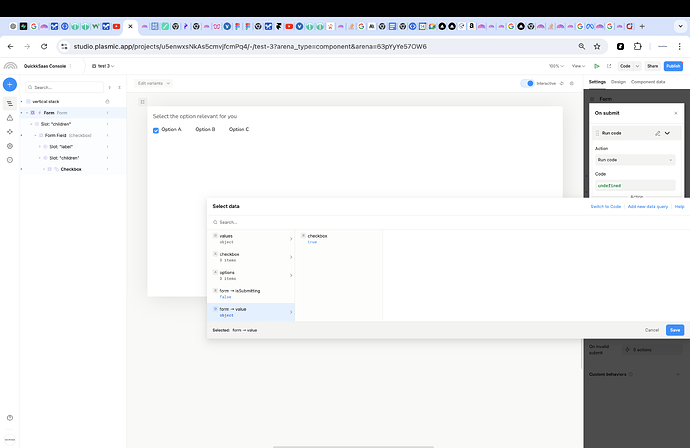Screen dimensions: 690x448
Task: Click the blue plus insert button
Action: pyautogui.click(x=10, y=84)
